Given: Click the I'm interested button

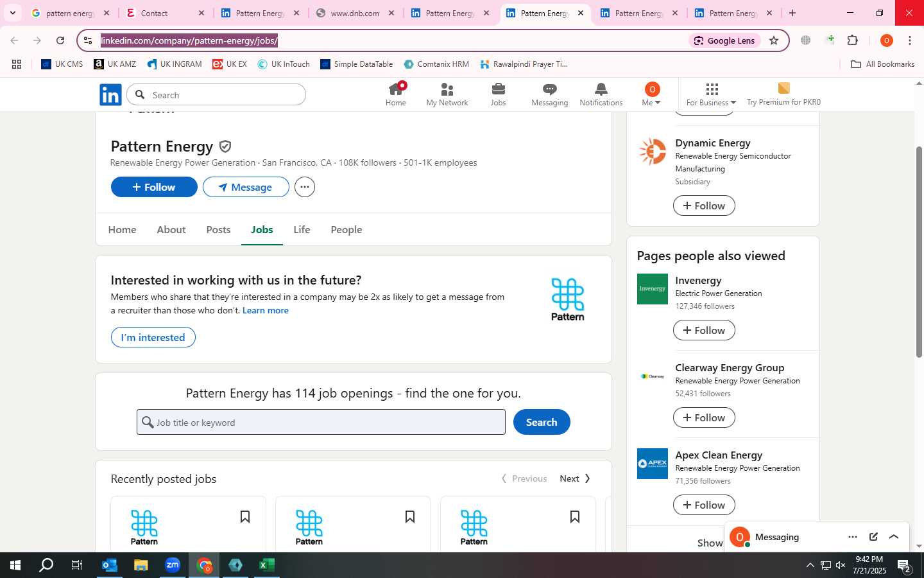Looking at the screenshot, I should click(x=153, y=337).
